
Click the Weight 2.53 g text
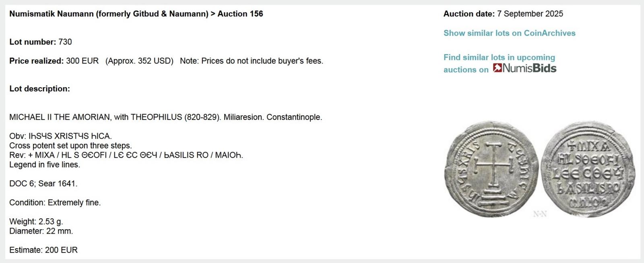point(36,222)
